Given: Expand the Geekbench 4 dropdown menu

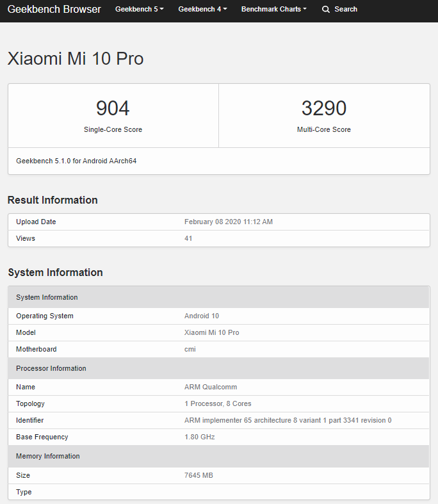Looking at the screenshot, I should (202, 10).
